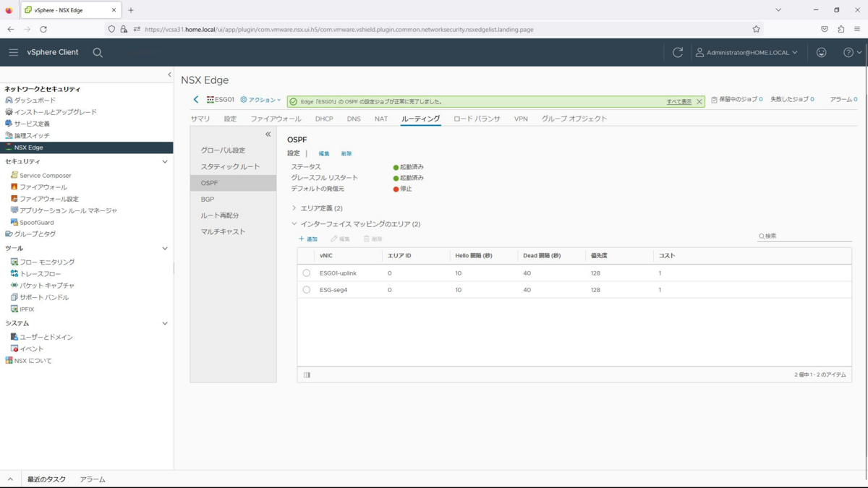The height and width of the screenshot is (488, 868).
Task: Switch to the ロード バランサ tab
Action: pyautogui.click(x=477, y=119)
